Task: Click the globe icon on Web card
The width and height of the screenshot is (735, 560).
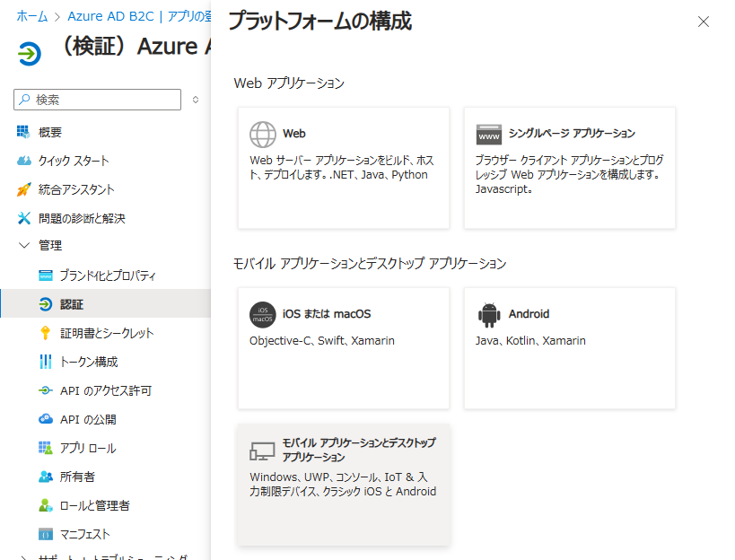Action: click(262, 135)
